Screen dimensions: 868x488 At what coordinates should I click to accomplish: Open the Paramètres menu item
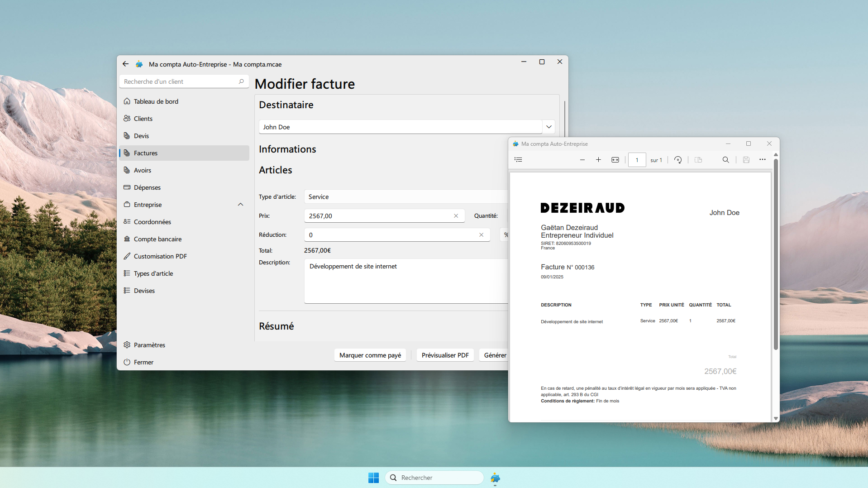[x=149, y=344]
